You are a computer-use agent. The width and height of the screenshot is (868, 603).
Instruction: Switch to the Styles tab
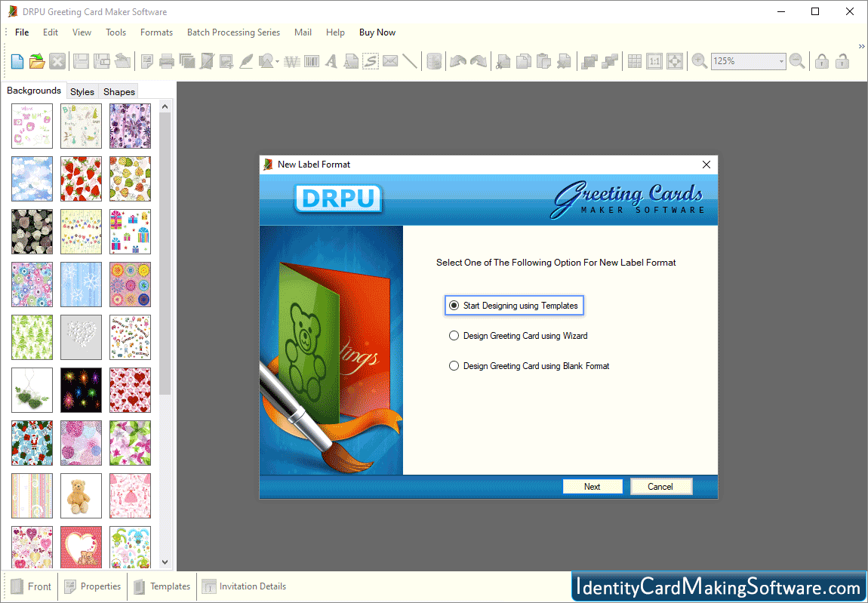pos(82,91)
